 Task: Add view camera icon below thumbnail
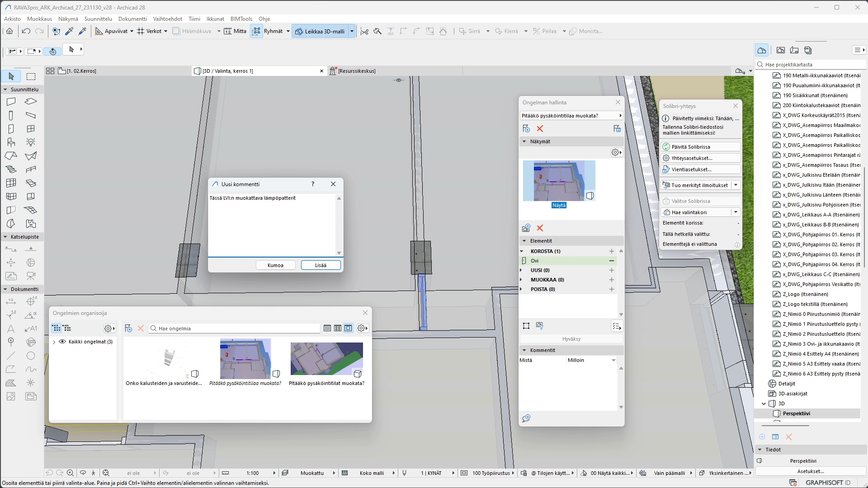pyautogui.click(x=526, y=228)
